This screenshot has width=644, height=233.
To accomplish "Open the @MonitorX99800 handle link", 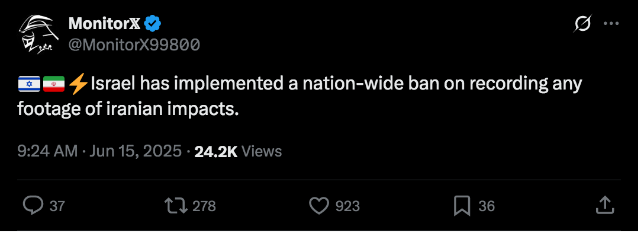I will [134, 44].
